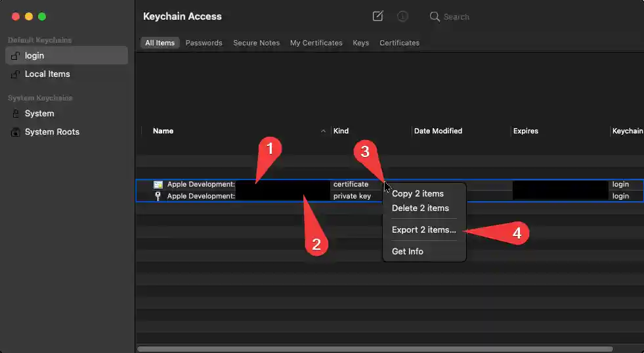
Task: Switch to the Passwords tab
Action: 204,43
